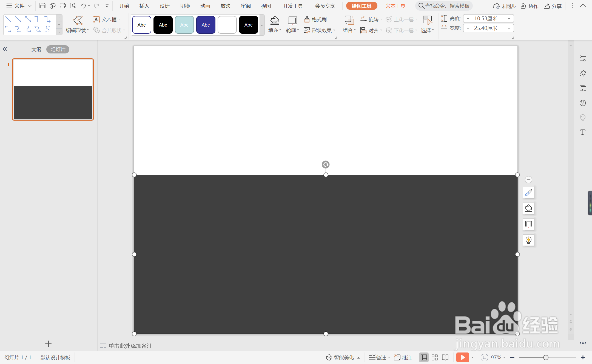Image resolution: width=592 pixels, height=364 pixels.
Task: Click the text T icon in the right sidebar
Action: pyautogui.click(x=583, y=132)
